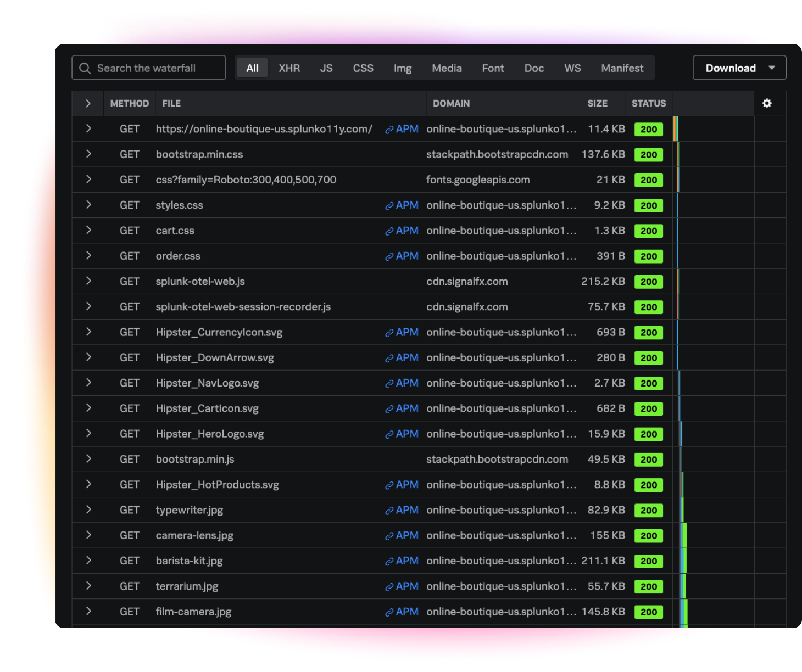Image resolution: width=802 pixels, height=672 pixels.
Task: Click the search magnifier icon
Action: click(x=85, y=68)
